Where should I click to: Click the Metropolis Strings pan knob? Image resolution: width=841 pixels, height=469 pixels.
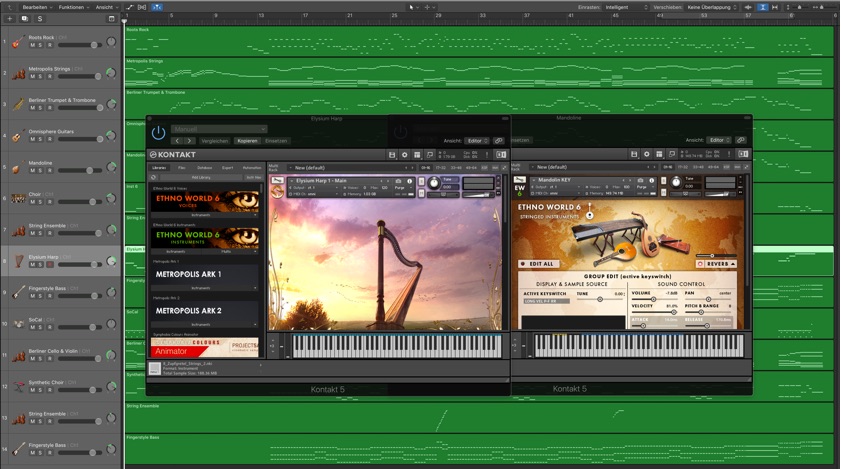coord(111,74)
